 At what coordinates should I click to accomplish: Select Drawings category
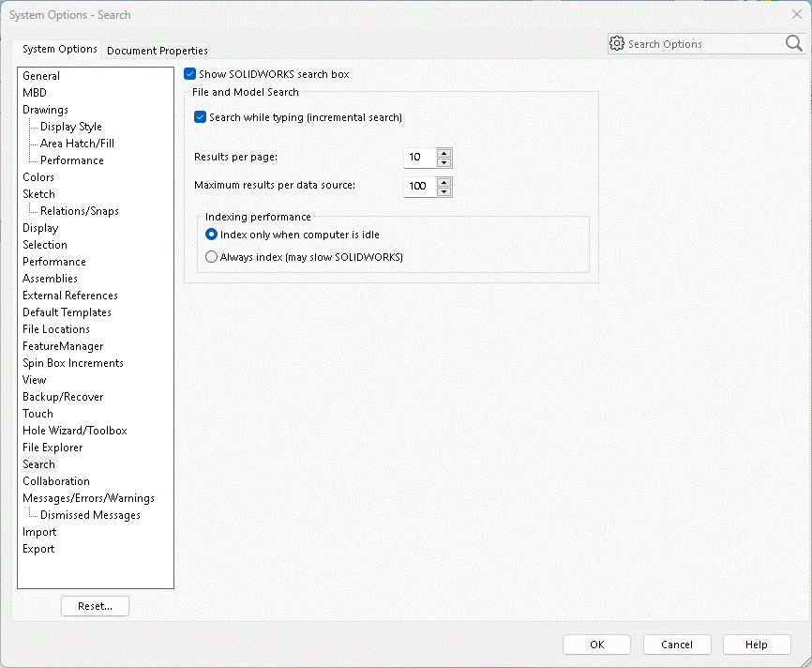45,110
